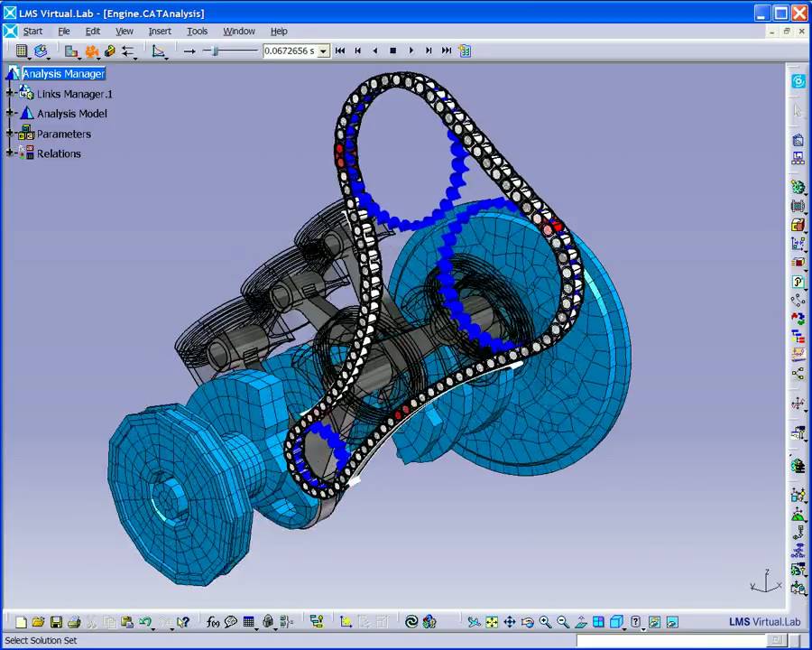Click the What's This help pointer icon

pos(183,621)
